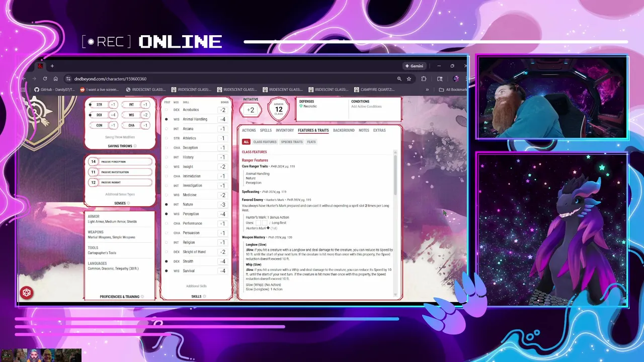Select the dndbeyond browser tab
644x362 pixels.
pyautogui.click(x=40, y=66)
